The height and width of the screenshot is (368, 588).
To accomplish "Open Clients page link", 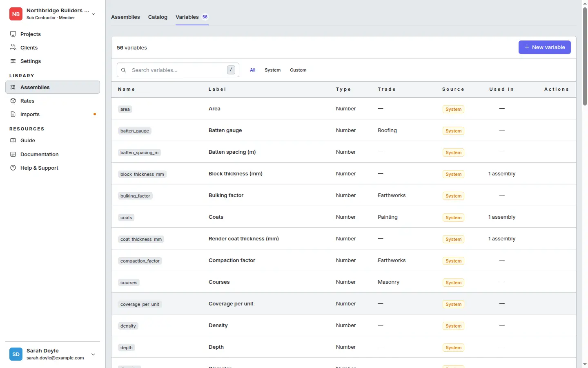I will pos(29,47).
